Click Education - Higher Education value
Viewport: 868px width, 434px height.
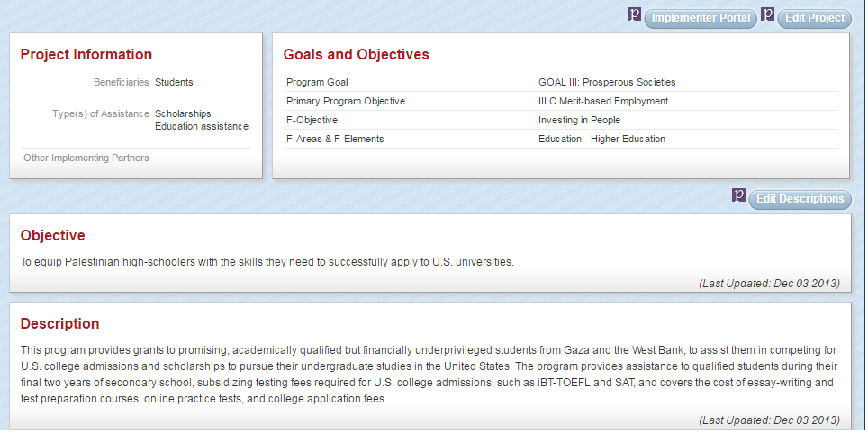point(601,139)
